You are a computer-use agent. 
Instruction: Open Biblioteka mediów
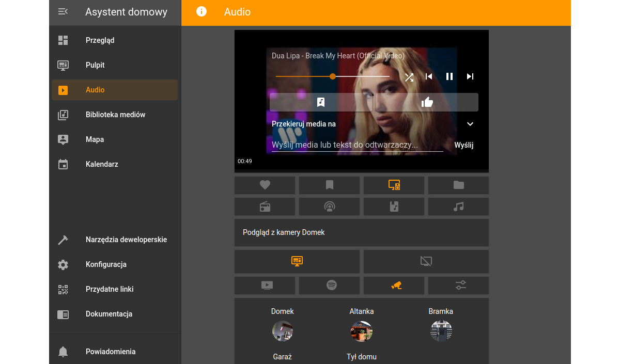coord(115,115)
